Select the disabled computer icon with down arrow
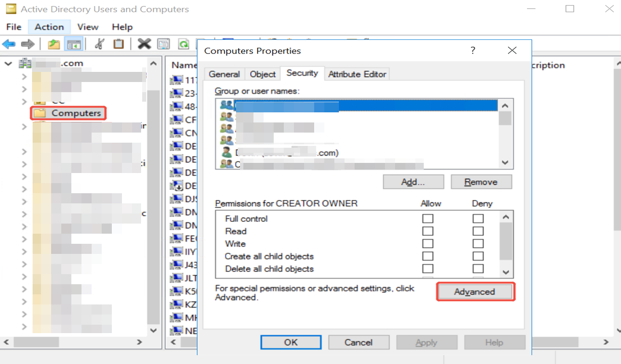The image size is (621, 364). [x=176, y=185]
